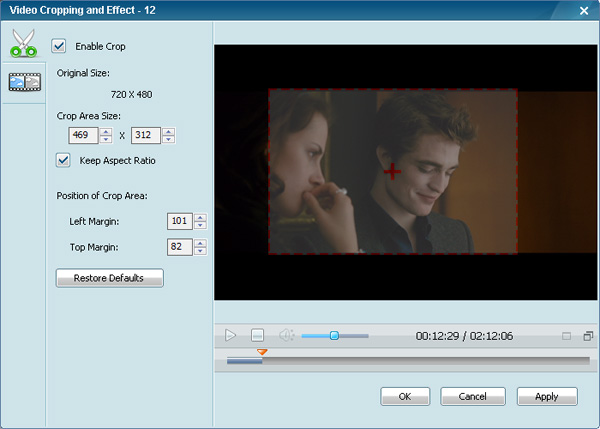Click the Cancel button
The width and height of the screenshot is (600, 429).
(473, 396)
